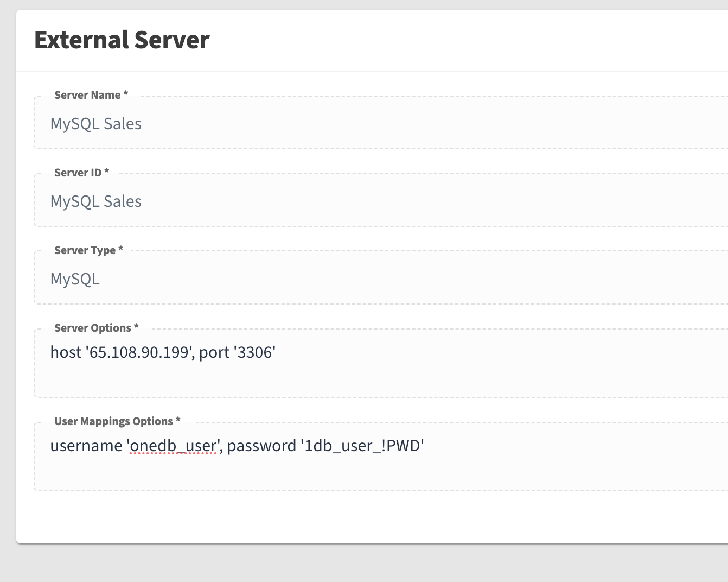Image resolution: width=728 pixels, height=582 pixels.
Task: Click the host IP '65.108.90.199' text
Action: click(138, 352)
